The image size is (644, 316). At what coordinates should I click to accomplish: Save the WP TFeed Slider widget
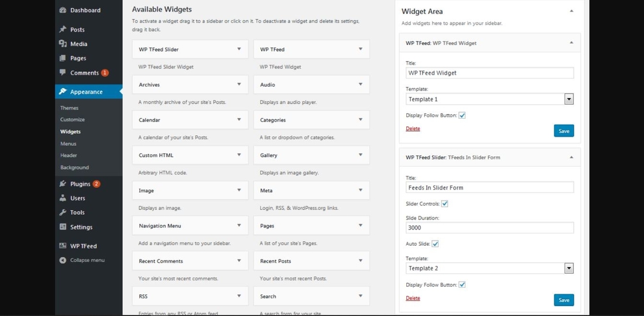(564, 300)
